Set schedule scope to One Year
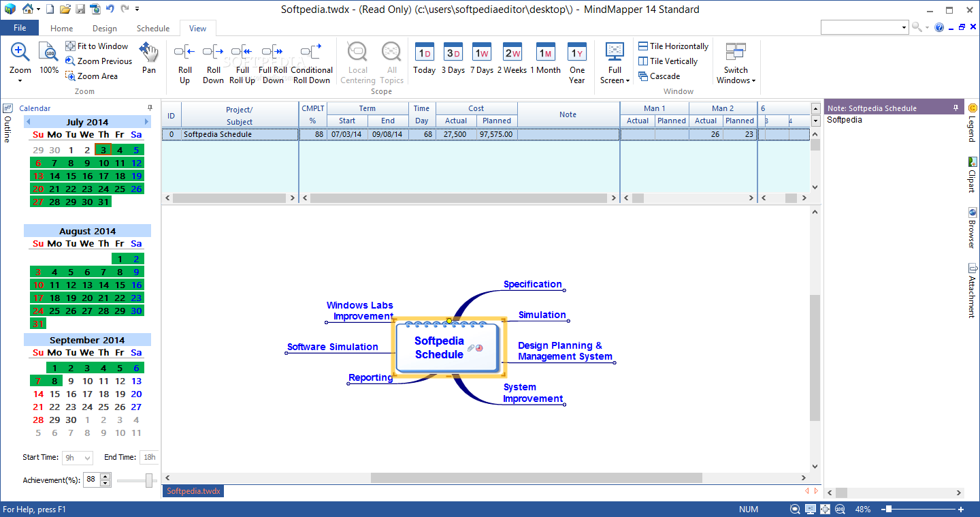This screenshot has width=980, height=517. pyautogui.click(x=577, y=63)
